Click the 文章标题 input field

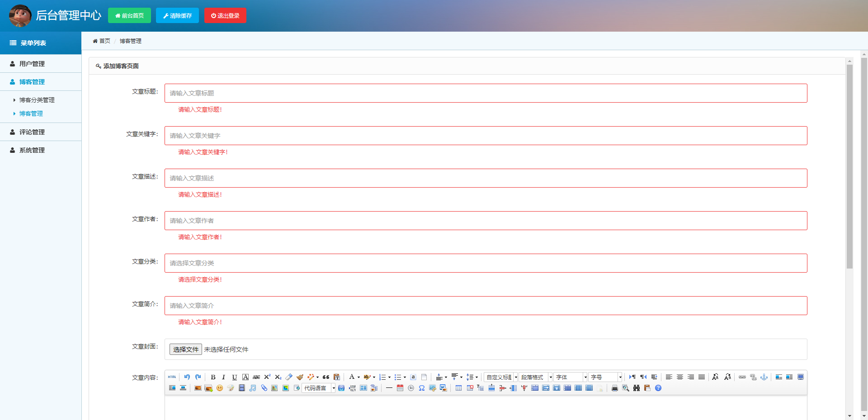[486, 93]
